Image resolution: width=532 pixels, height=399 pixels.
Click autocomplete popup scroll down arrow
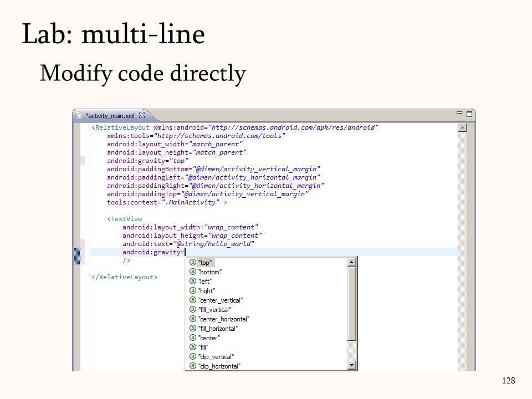click(x=351, y=365)
